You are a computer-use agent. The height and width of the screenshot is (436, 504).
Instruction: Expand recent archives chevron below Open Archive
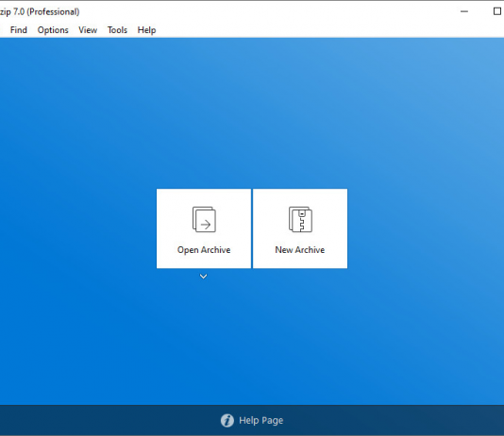coord(203,277)
